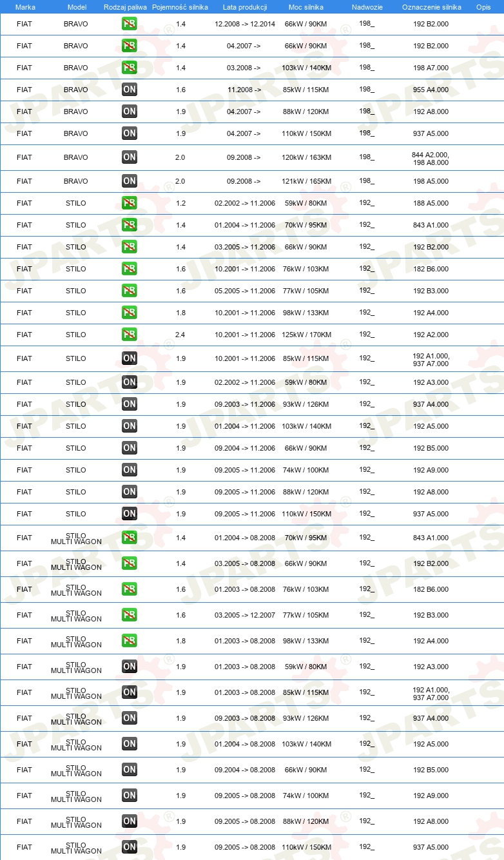Click the Marka column header
504x860 pixels.
[x=25, y=6]
